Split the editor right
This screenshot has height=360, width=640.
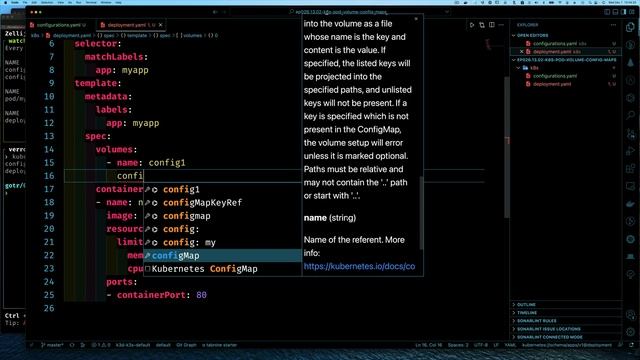[x=491, y=25]
